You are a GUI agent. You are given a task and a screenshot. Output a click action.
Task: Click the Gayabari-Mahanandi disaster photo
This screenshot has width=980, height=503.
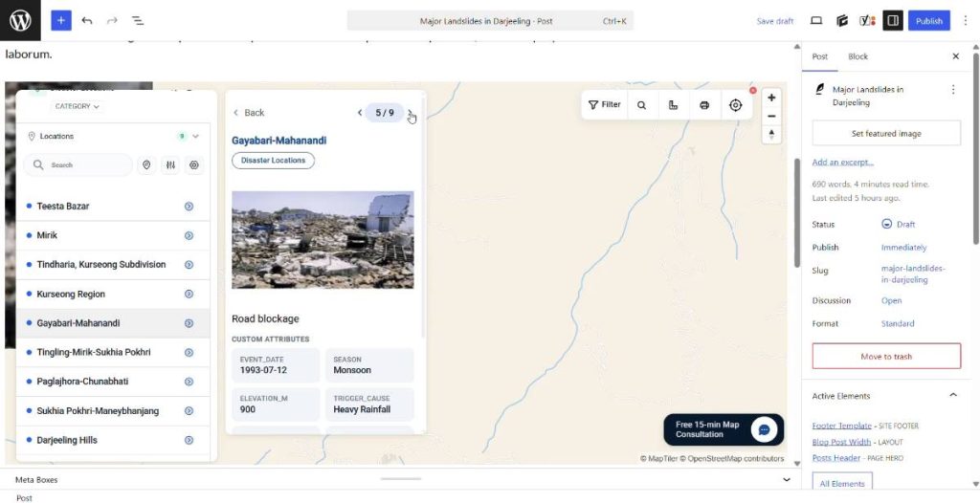pyautogui.click(x=323, y=240)
